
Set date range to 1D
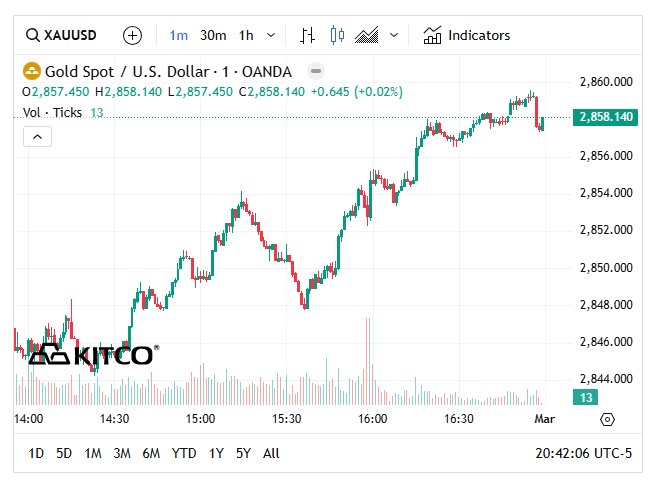(36, 453)
